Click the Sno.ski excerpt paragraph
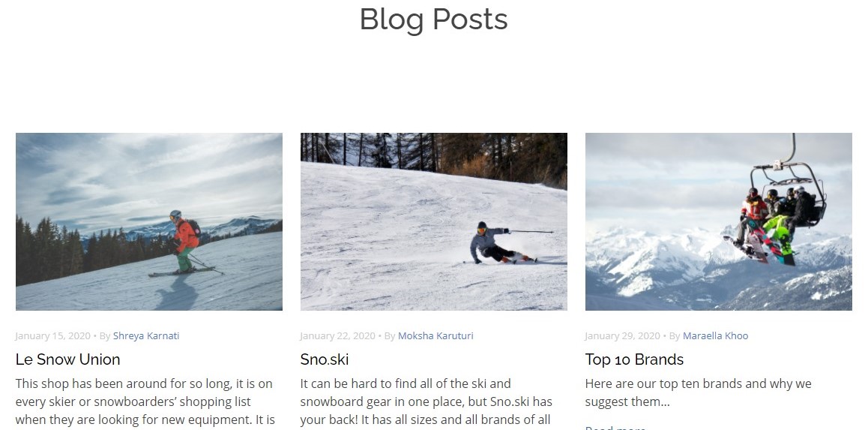The width and height of the screenshot is (868, 430). [x=427, y=403]
